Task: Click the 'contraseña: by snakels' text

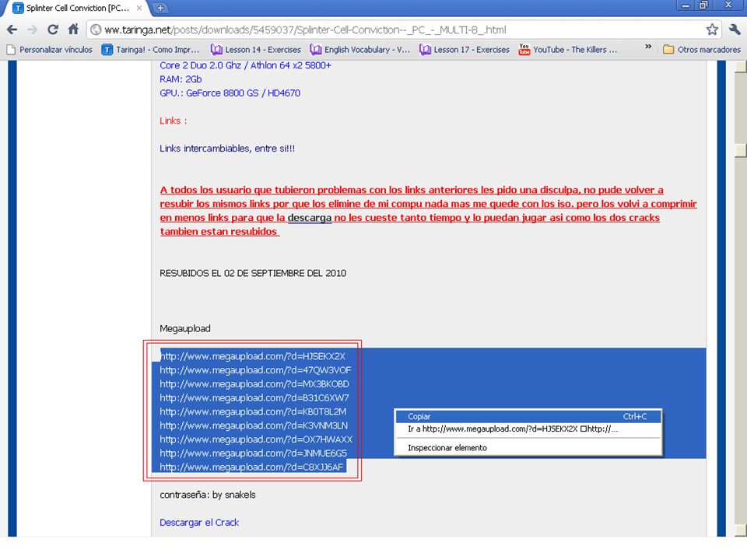Action: tap(208, 495)
